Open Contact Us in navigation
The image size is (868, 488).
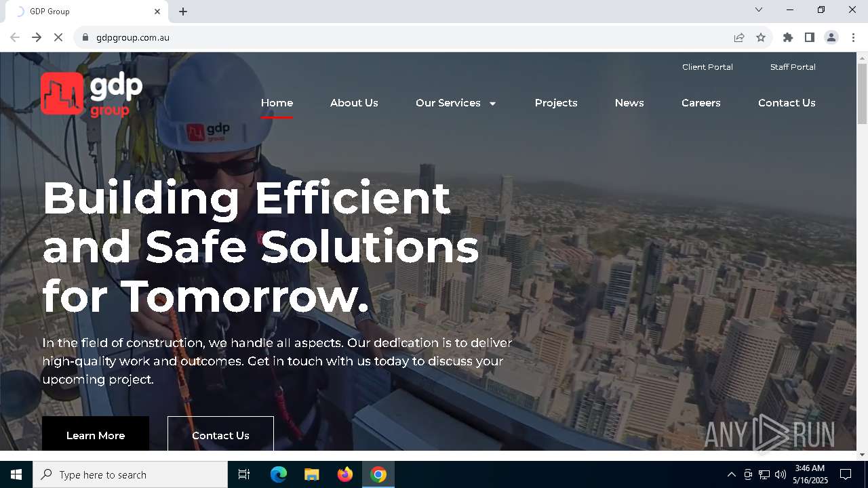[x=787, y=103]
